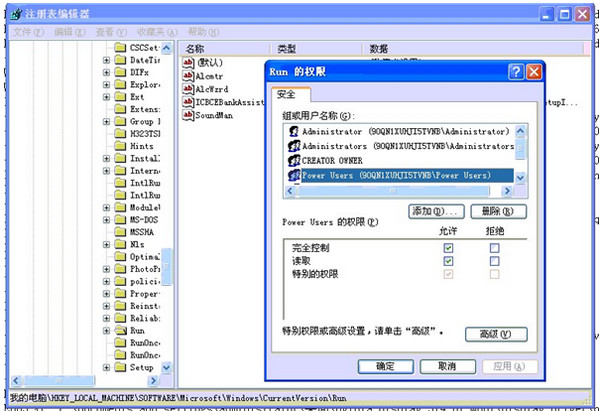Click the (默认) string value icon
This screenshot has width=600, height=411.
point(188,62)
